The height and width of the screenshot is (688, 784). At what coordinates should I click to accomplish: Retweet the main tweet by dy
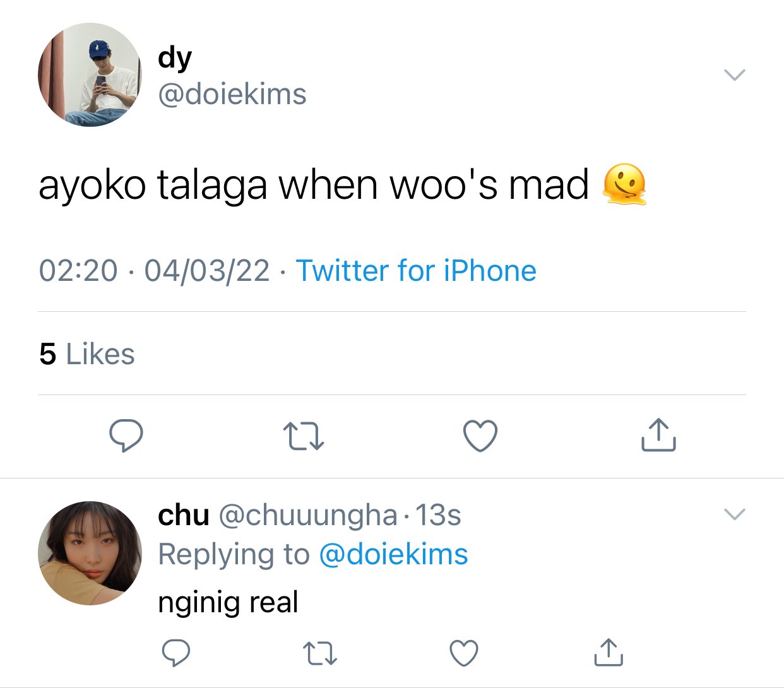(x=304, y=436)
